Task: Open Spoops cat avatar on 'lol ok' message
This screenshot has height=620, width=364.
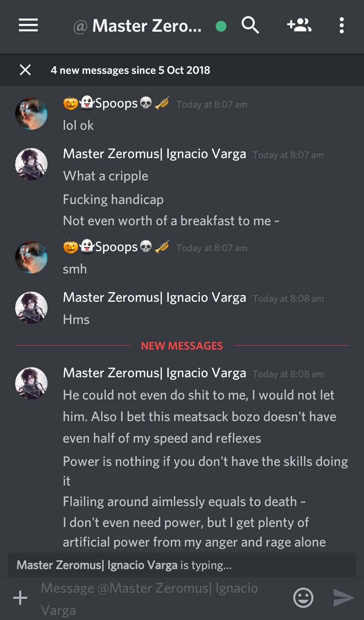Action: [x=31, y=114]
